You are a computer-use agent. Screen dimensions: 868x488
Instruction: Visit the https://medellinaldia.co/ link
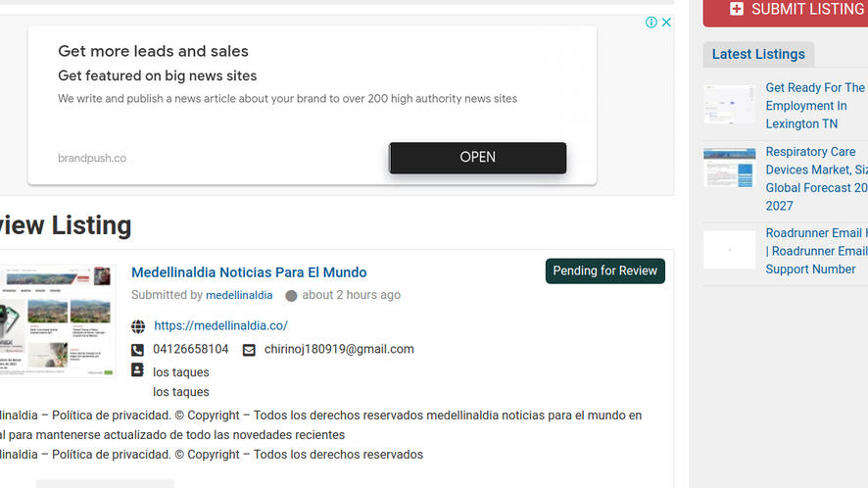pyautogui.click(x=220, y=325)
